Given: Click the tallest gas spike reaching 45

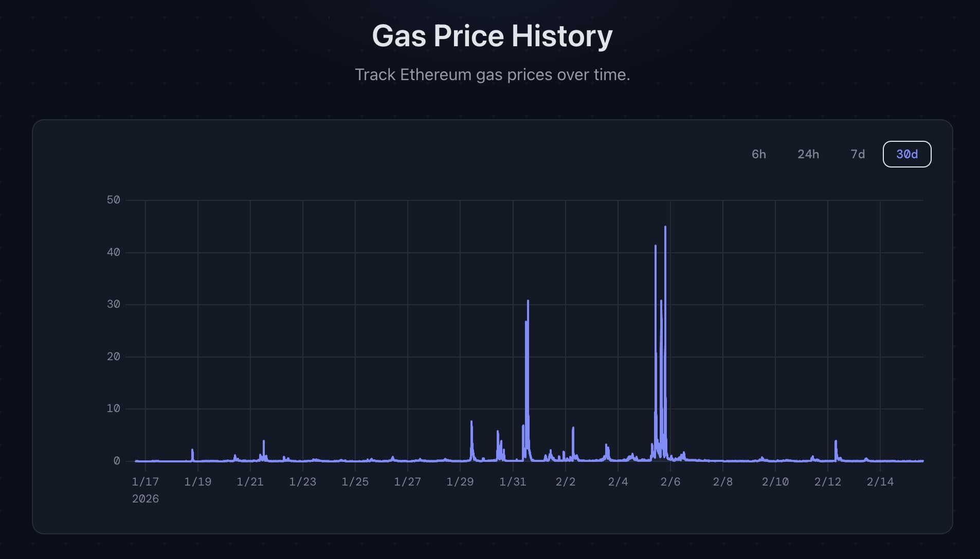Looking at the screenshot, I should pyautogui.click(x=665, y=228).
